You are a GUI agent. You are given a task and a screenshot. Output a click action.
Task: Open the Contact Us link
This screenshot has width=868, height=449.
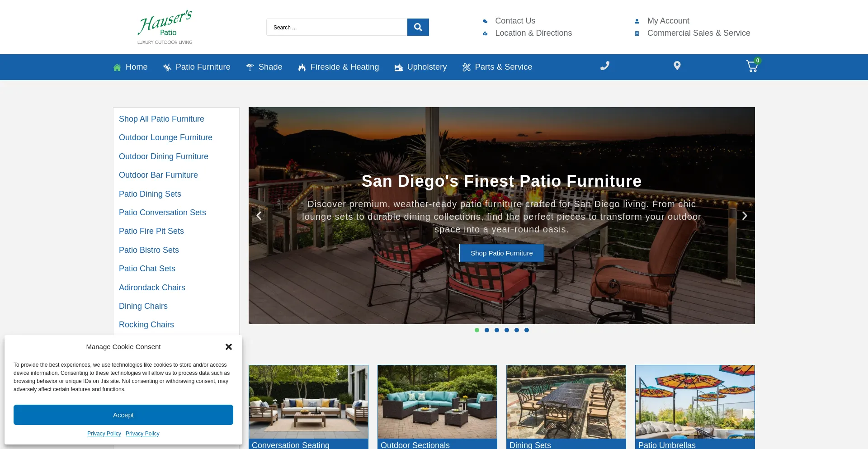pos(515,21)
